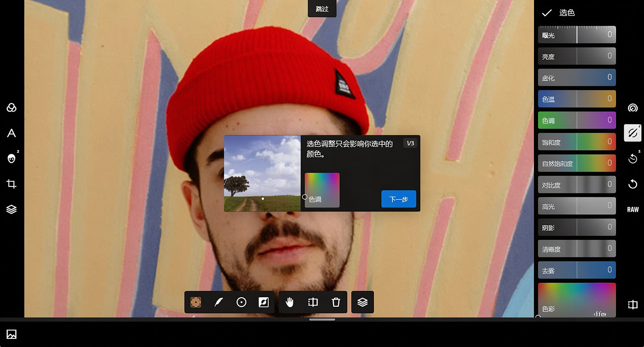644x347 pixels.
Task: Select the text tool "A" icon
Action: [x=12, y=133]
